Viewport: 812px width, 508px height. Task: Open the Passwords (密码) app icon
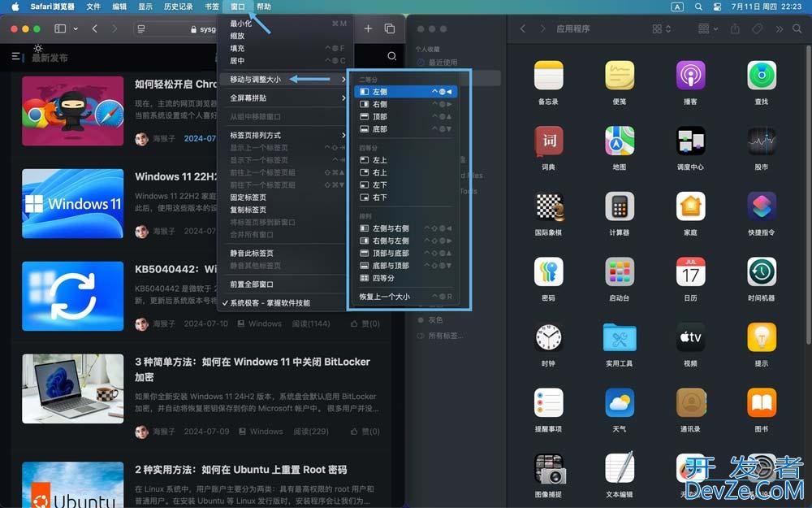548,271
